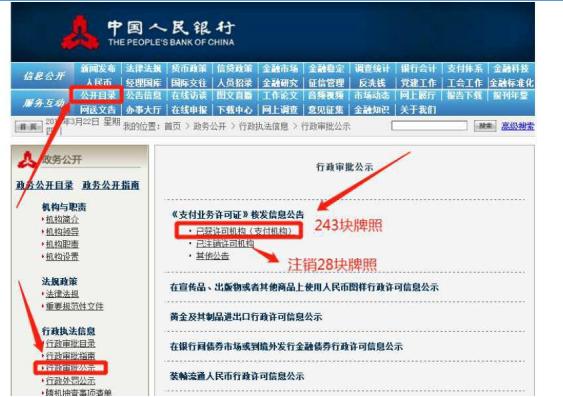
Task: Open 行政审批指南 sidebar link
Action: [x=70, y=356]
